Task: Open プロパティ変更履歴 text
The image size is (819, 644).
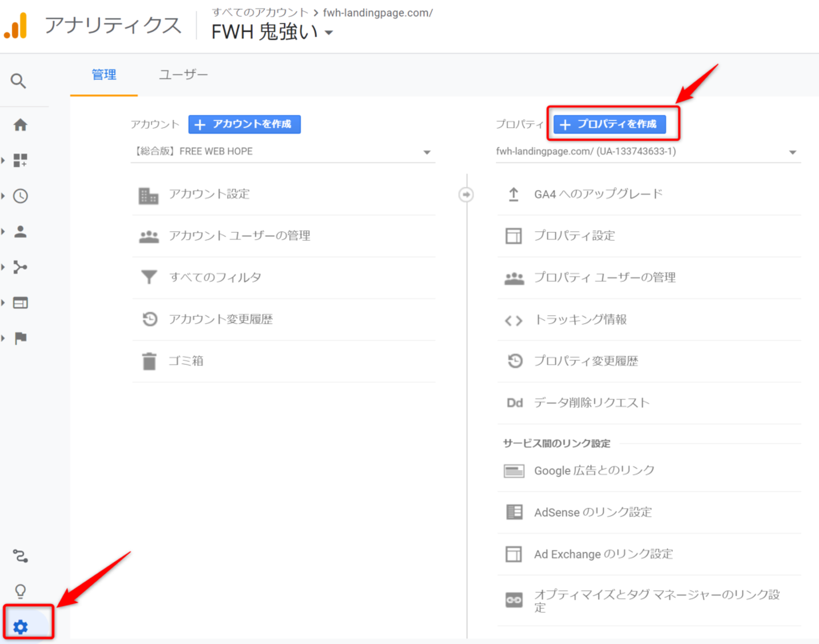Action: tap(586, 361)
